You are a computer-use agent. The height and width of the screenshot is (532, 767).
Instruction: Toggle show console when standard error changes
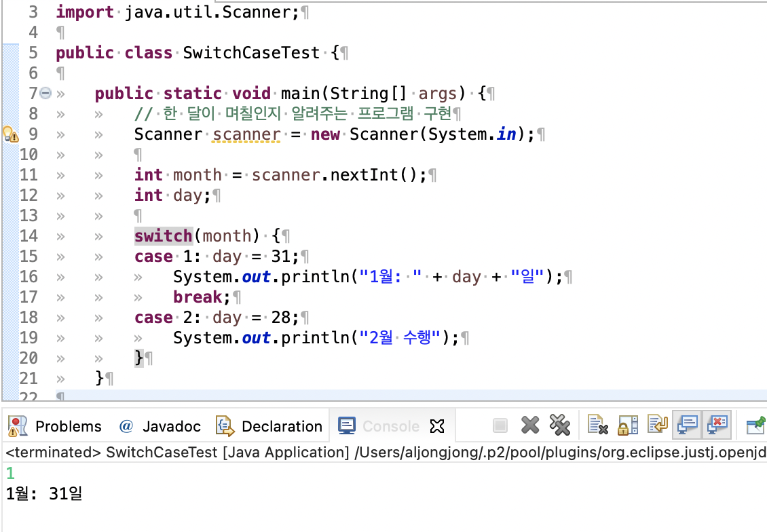click(x=717, y=424)
